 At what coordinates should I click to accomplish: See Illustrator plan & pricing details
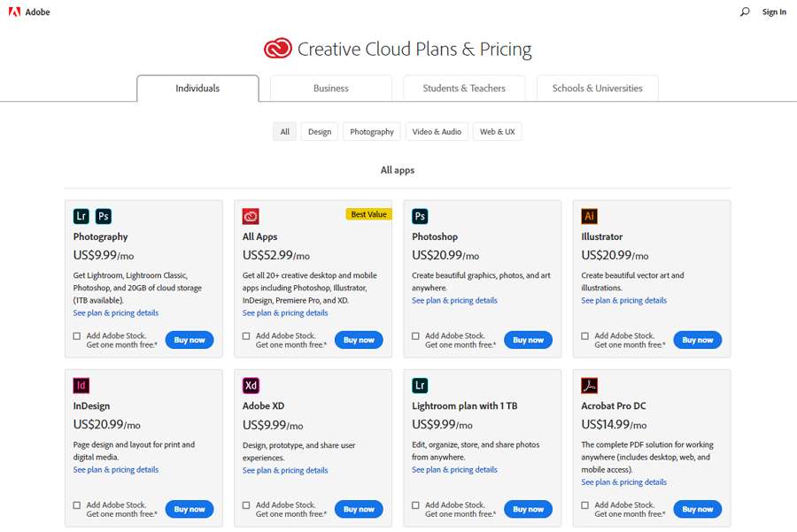[x=624, y=300]
